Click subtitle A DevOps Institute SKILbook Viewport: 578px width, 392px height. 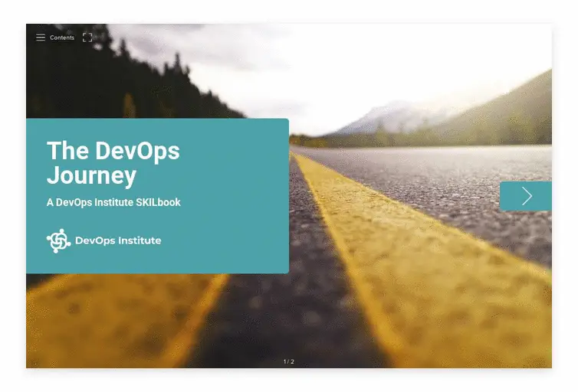click(x=113, y=202)
